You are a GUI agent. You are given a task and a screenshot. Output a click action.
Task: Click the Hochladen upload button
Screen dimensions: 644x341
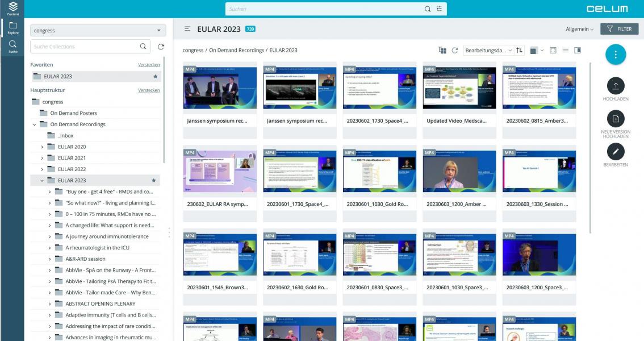click(x=616, y=85)
